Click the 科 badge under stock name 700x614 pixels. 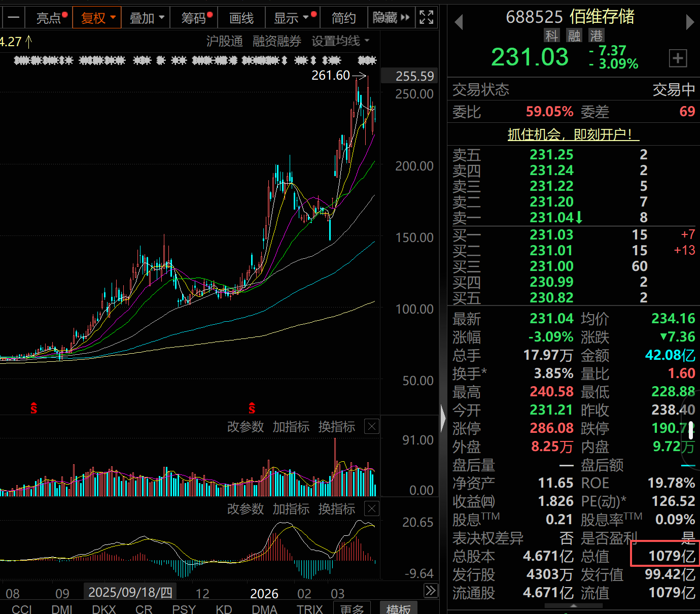coord(551,36)
